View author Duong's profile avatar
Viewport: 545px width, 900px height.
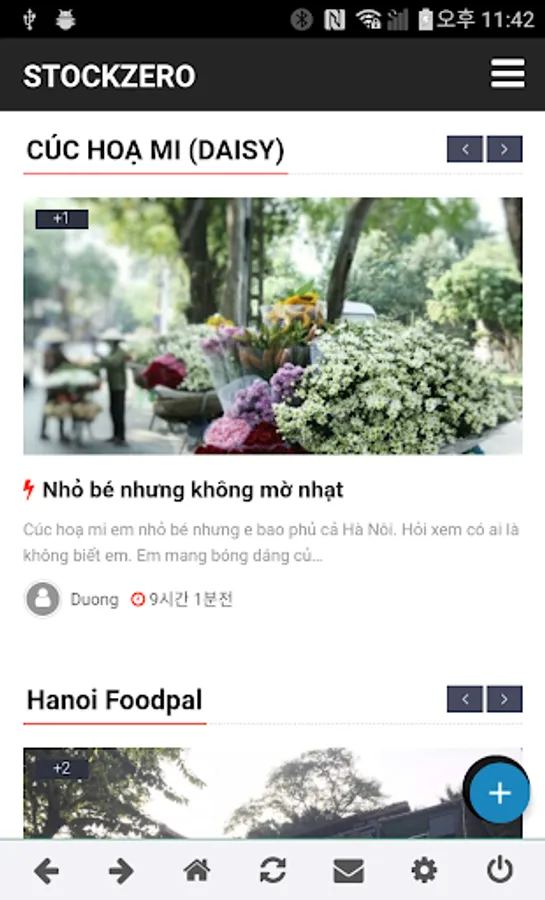pos(42,599)
